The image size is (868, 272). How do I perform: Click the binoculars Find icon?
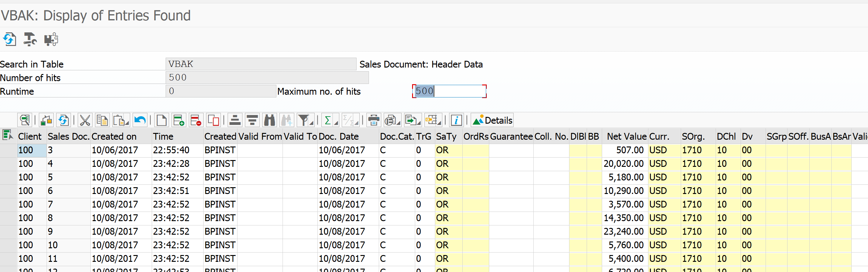click(270, 120)
